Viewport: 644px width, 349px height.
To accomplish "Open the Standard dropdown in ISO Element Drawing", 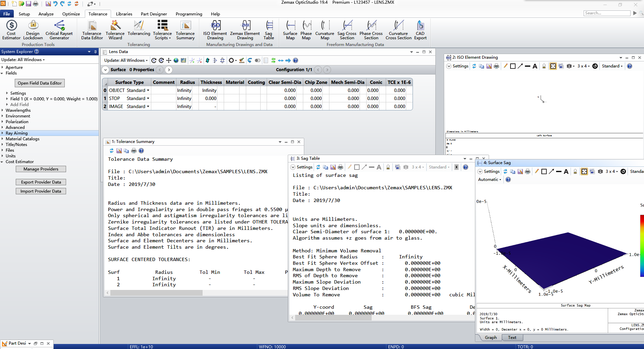I will (x=612, y=66).
